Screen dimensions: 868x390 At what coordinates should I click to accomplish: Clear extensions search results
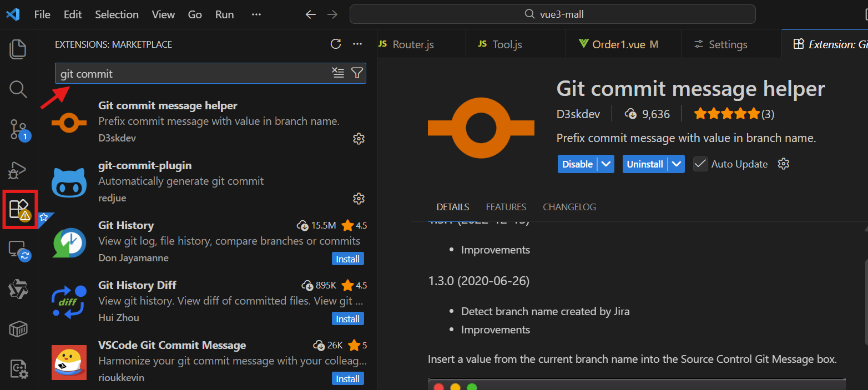click(338, 73)
